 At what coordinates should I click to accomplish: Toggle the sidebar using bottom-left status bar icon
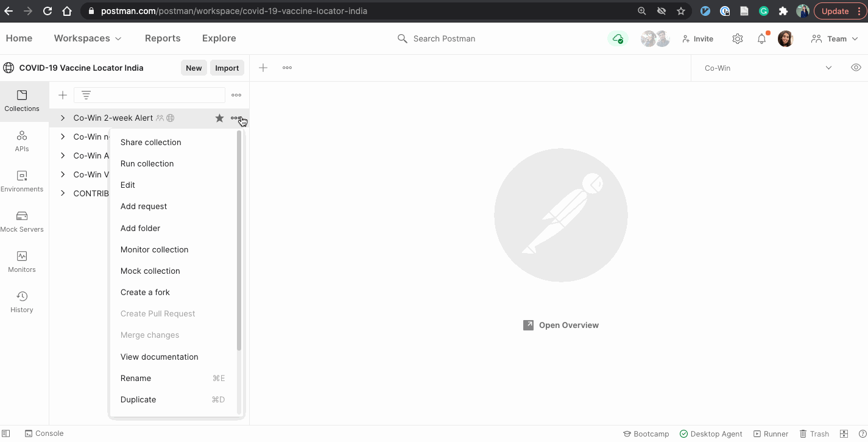6,433
